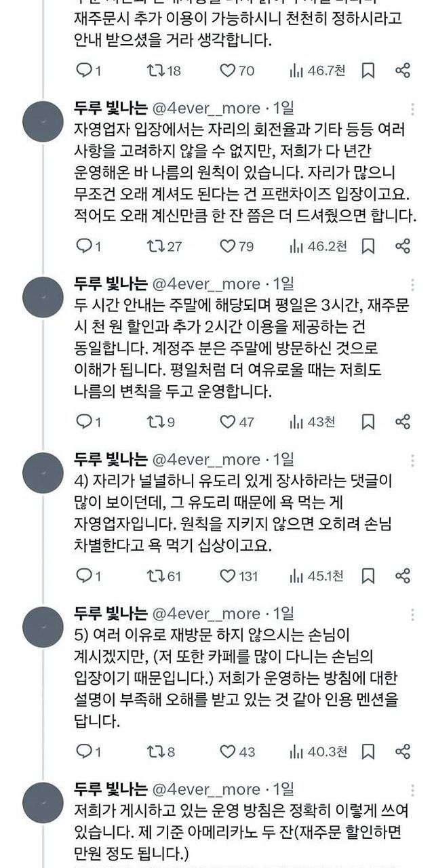The width and height of the screenshot is (434, 868).
Task: Bookmark the top tweet with 46.7천 views
Action: click(368, 71)
